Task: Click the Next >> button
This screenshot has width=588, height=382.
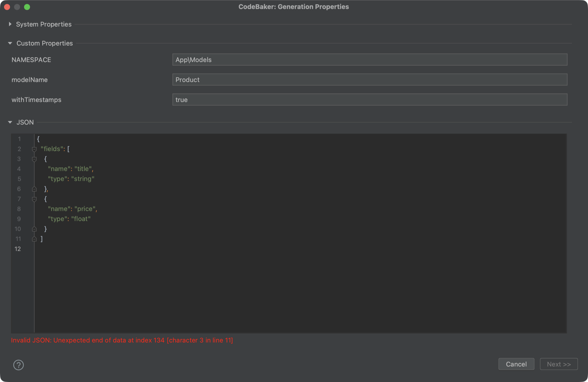Action: click(x=559, y=364)
